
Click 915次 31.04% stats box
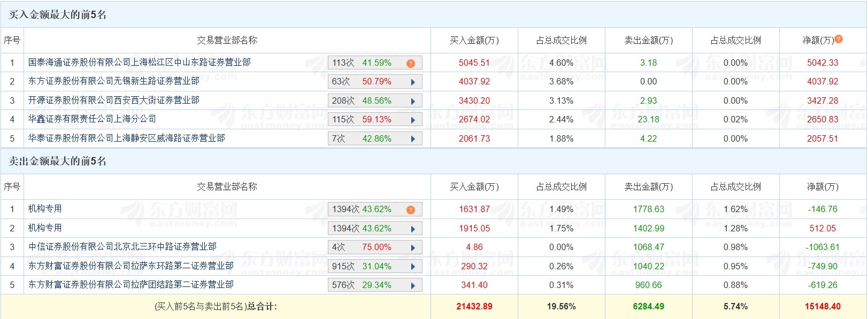(375, 266)
